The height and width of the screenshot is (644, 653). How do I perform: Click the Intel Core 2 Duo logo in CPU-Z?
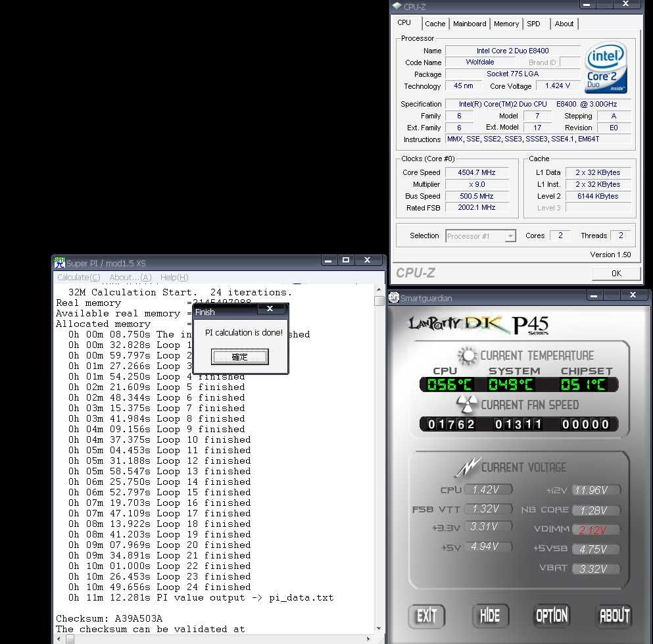(605, 66)
